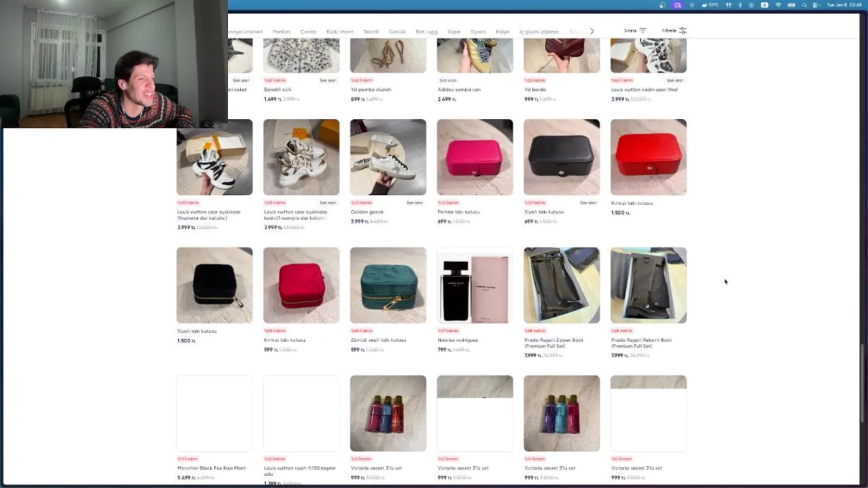Select the Parfüm category tab

click(281, 32)
